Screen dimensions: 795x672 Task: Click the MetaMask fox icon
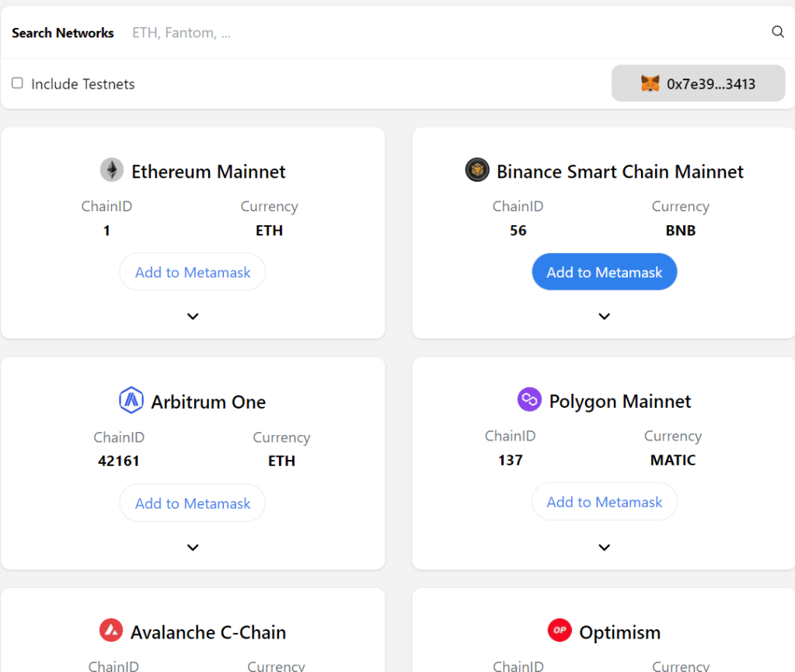click(650, 84)
